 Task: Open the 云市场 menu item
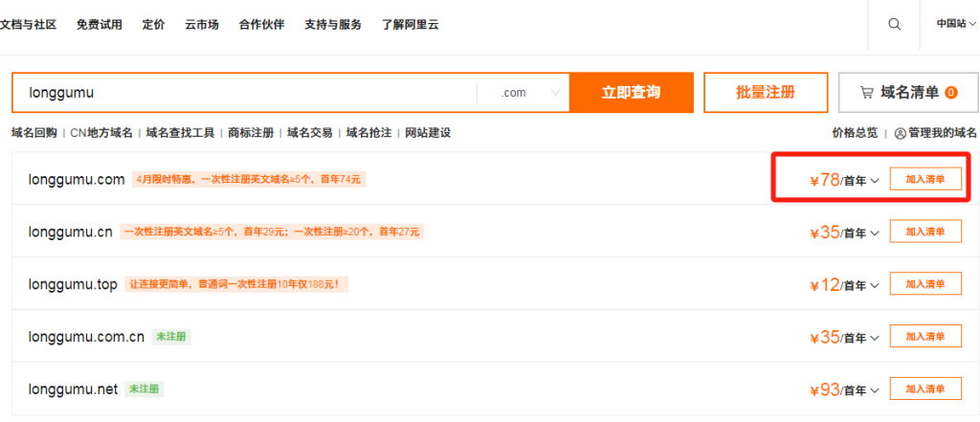(x=202, y=25)
